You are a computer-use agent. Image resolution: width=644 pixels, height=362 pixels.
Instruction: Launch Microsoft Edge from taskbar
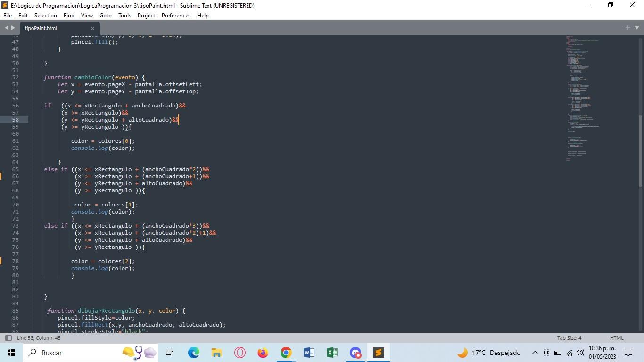click(193, 353)
